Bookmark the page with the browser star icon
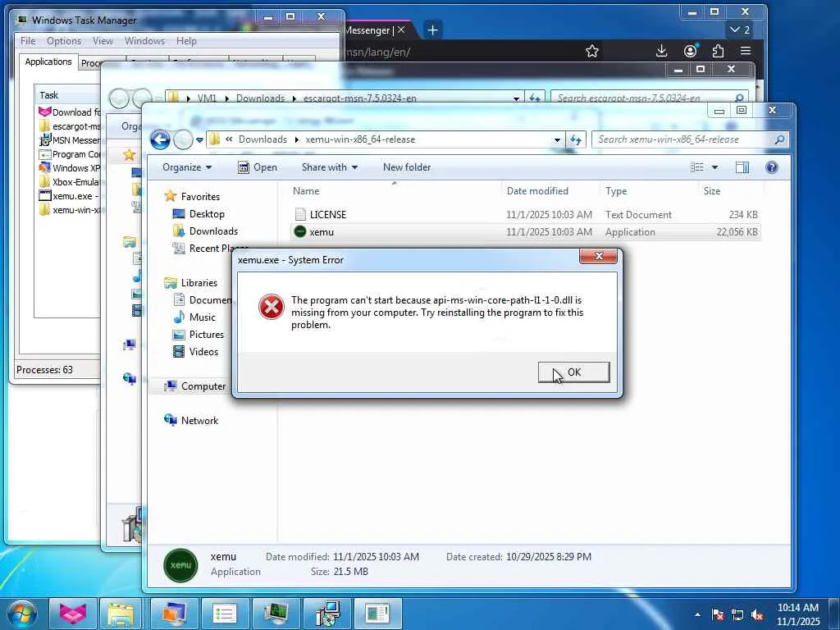The width and height of the screenshot is (840, 630). coord(592,52)
